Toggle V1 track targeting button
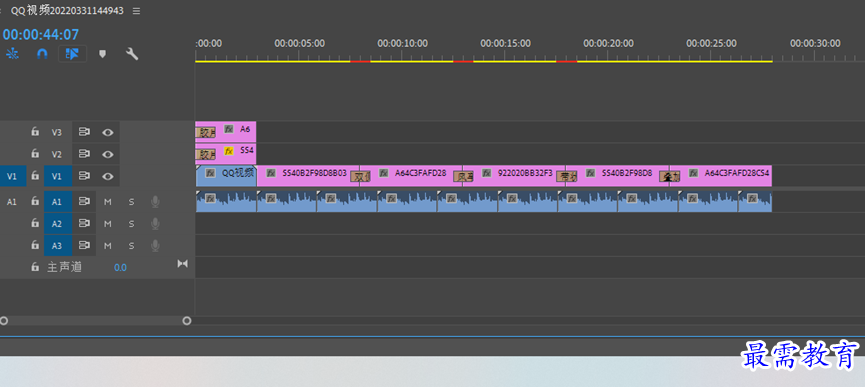The width and height of the screenshot is (865, 387). point(57,176)
